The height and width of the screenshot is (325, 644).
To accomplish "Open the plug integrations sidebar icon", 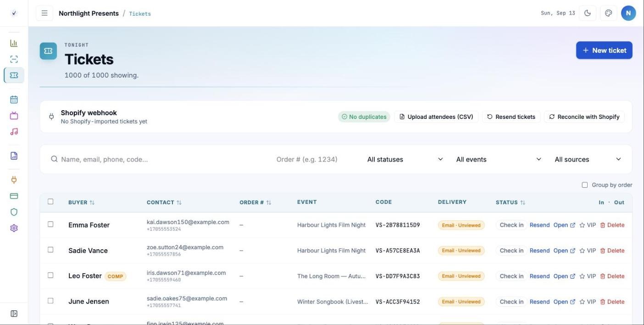I will point(14,180).
